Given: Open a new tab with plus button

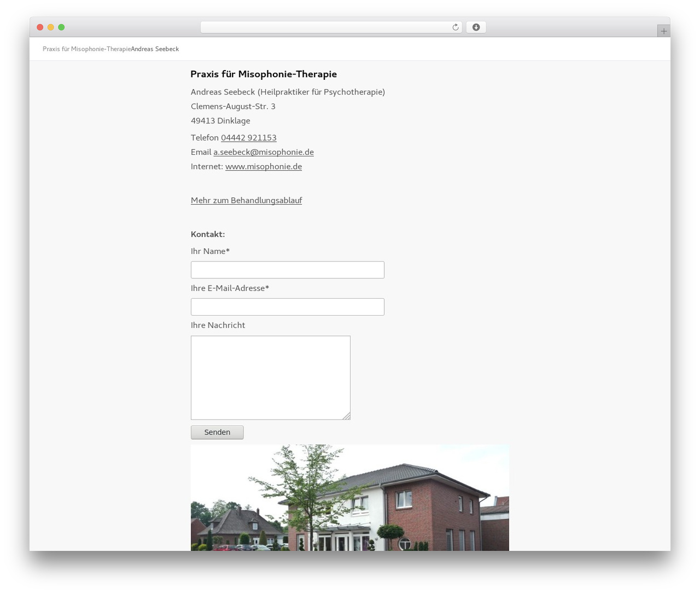Looking at the screenshot, I should coord(663,31).
